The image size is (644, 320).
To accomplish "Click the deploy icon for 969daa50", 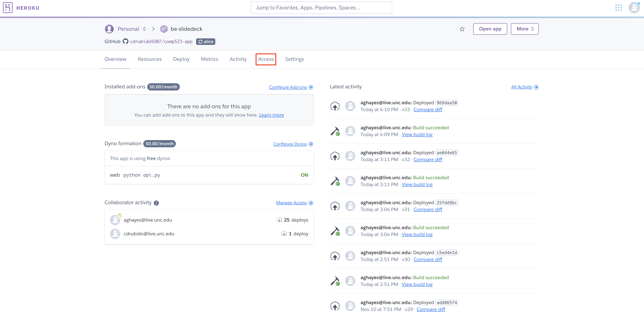I will coord(335,106).
